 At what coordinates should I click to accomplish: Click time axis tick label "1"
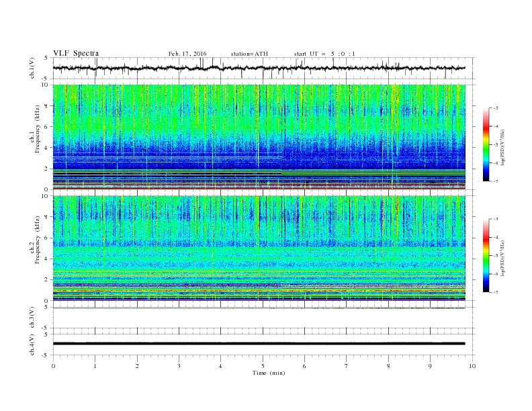(95, 366)
